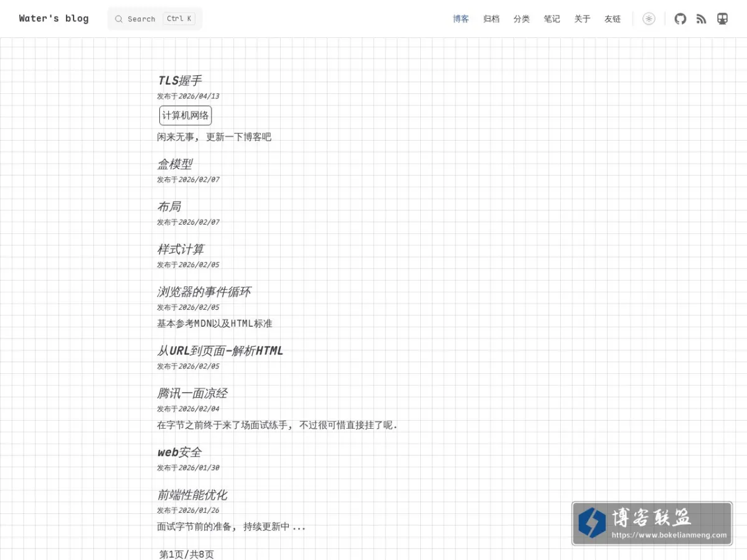This screenshot has width=747, height=560.
Task: Open the 浏览器的事件循环 post
Action: pos(204,292)
